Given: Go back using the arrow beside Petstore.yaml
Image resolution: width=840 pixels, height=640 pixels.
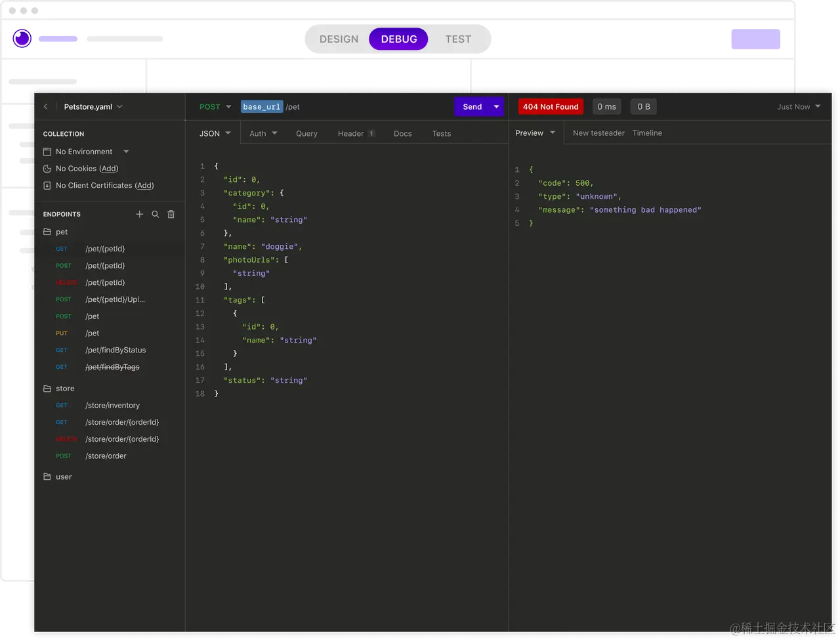Looking at the screenshot, I should [x=45, y=106].
